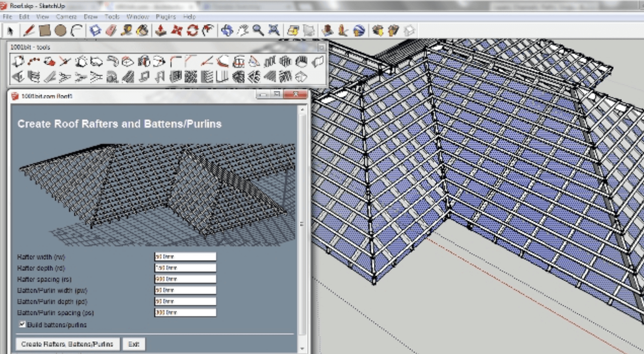Click the Exit button
This screenshot has width=644, height=354.
(x=134, y=344)
